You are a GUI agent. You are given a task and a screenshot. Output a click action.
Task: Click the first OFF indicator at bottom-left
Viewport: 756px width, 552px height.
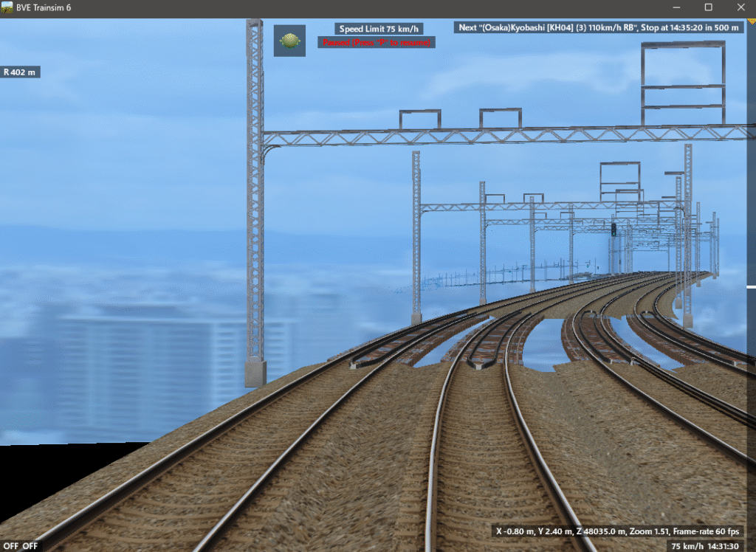pyautogui.click(x=10, y=546)
